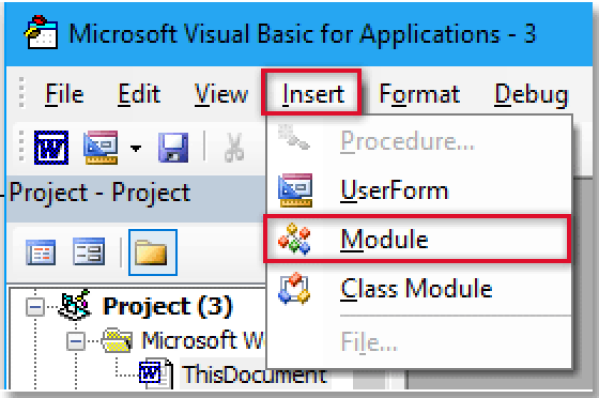This screenshot has height=398, width=599.
Task: Click the VBA application icon in title bar
Action: [x=41, y=33]
